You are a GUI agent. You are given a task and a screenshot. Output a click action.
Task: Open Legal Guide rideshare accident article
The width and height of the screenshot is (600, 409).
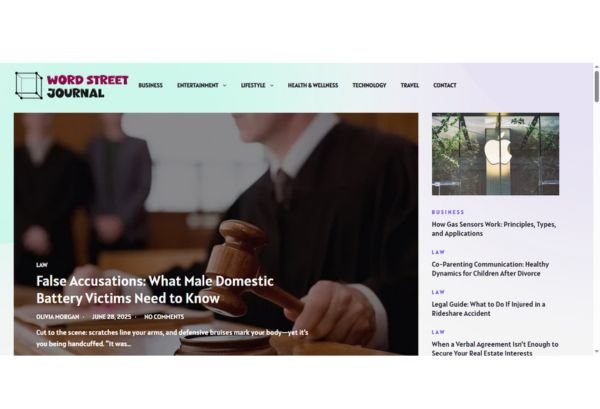(x=488, y=309)
